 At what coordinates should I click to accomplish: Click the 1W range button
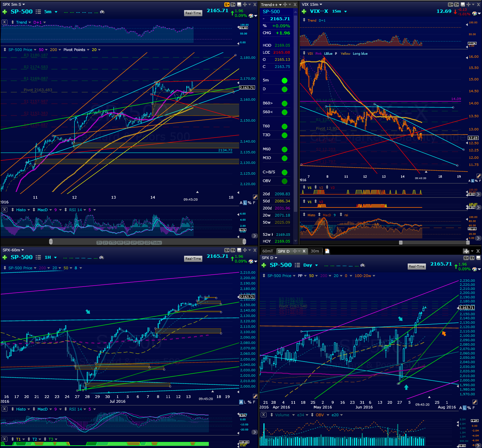pyautogui.click(x=141, y=243)
